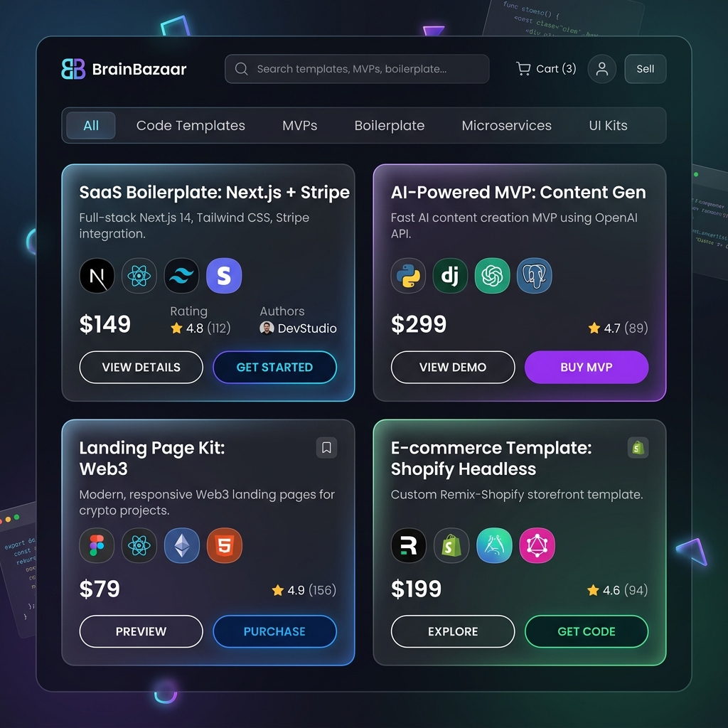Click the DevStudio author name
728x728 pixels.
[x=307, y=328]
